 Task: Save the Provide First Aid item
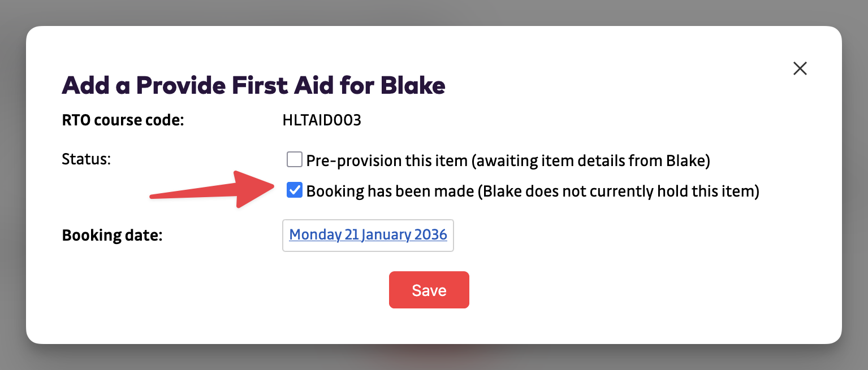[429, 290]
